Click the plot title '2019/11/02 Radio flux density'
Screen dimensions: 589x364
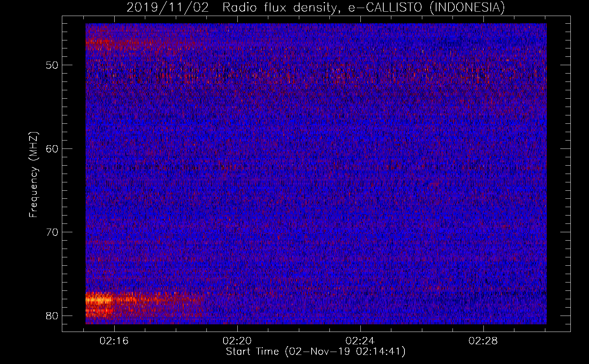pos(316,7)
